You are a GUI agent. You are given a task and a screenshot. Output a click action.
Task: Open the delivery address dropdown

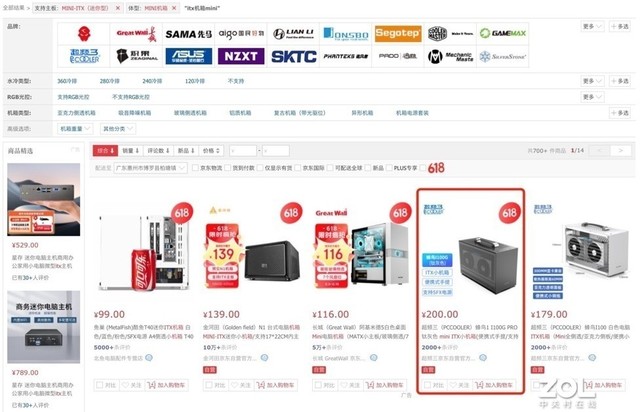click(150, 168)
